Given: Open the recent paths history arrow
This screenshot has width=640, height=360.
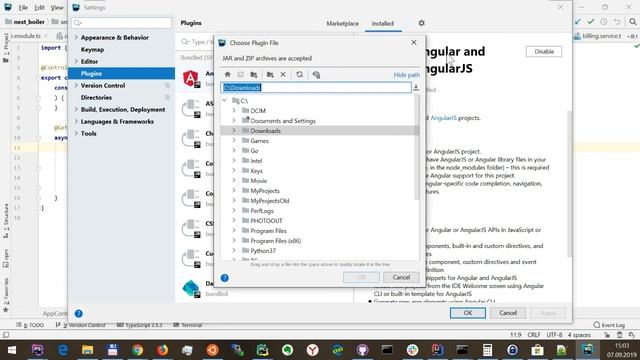Looking at the screenshot, I should (416, 87).
